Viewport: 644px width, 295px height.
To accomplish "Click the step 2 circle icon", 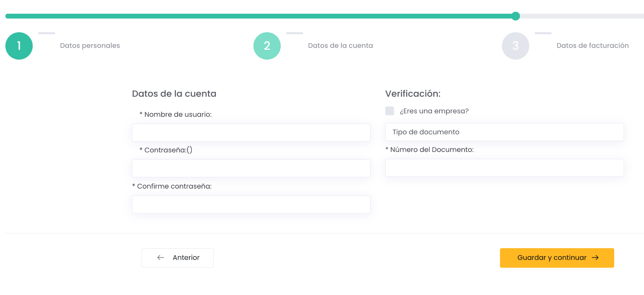I will (x=267, y=46).
